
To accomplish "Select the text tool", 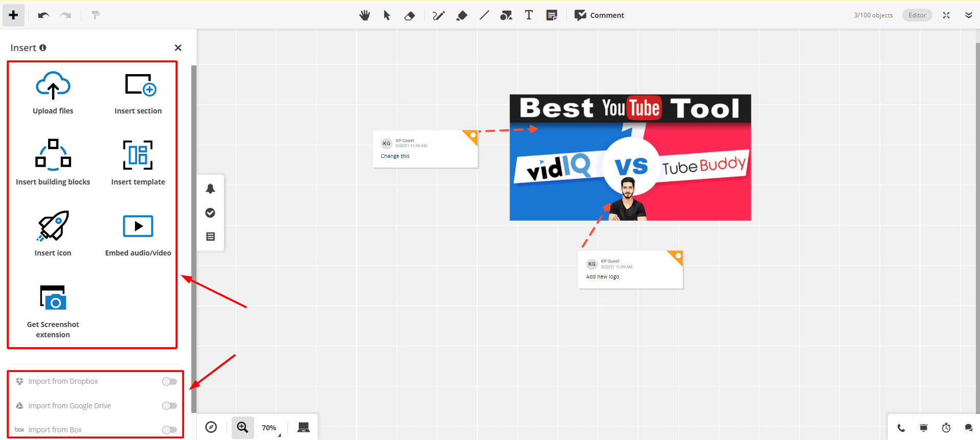I will (x=529, y=15).
